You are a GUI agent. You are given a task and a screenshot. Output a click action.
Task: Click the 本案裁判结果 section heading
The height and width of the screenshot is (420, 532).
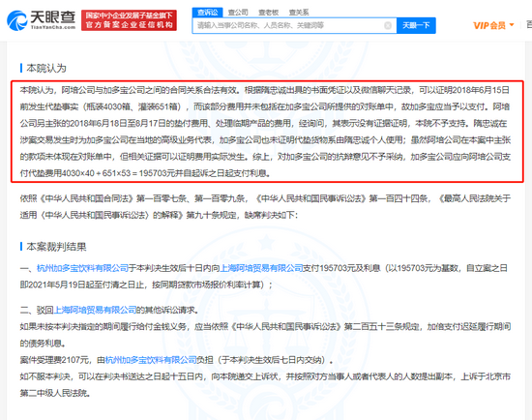point(56,247)
